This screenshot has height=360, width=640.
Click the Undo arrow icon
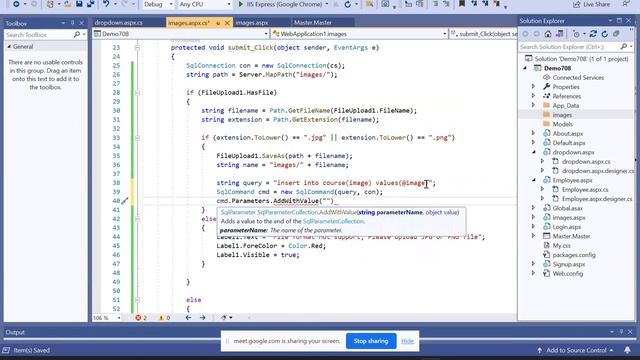tap(107, 4)
